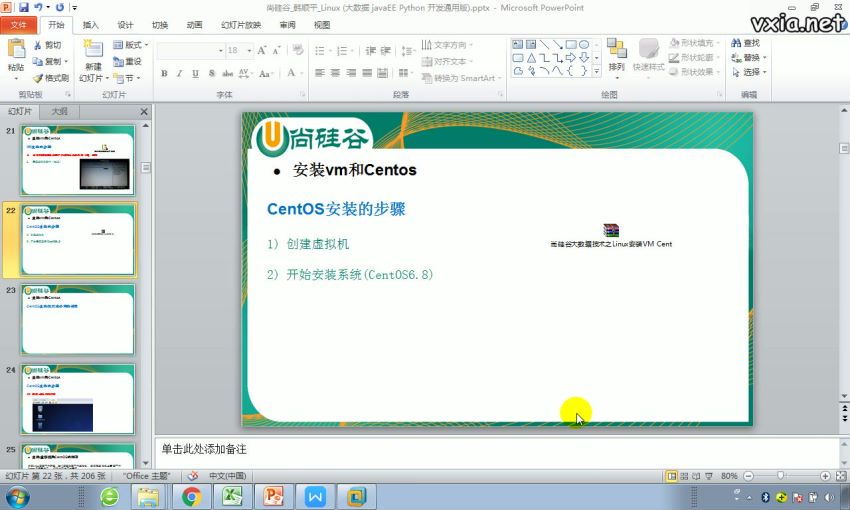Select the text box shape icon

(518, 44)
